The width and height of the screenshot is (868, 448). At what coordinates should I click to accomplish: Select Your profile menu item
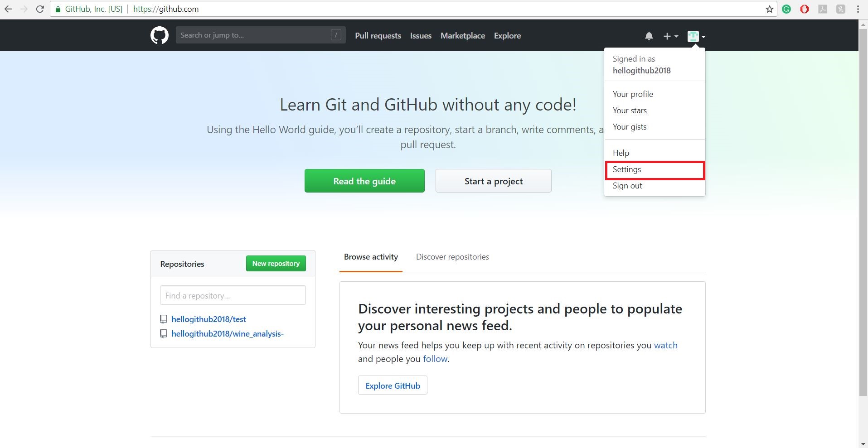[x=655, y=94]
